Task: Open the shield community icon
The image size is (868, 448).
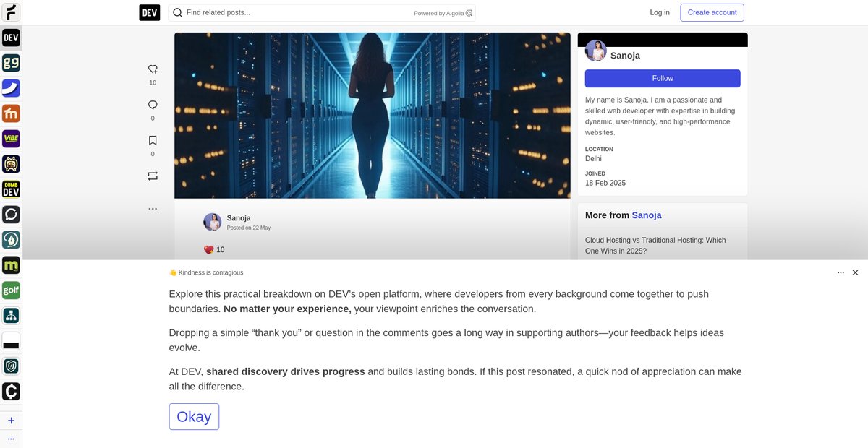Action: [11, 366]
